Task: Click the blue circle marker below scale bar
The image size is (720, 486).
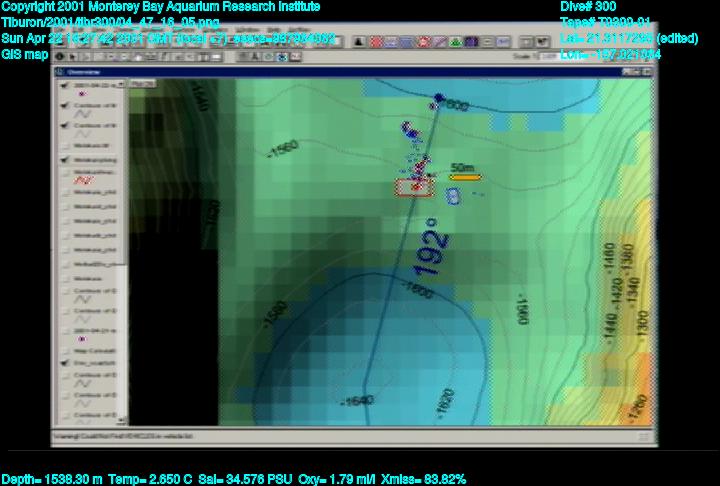Action: 452,196
